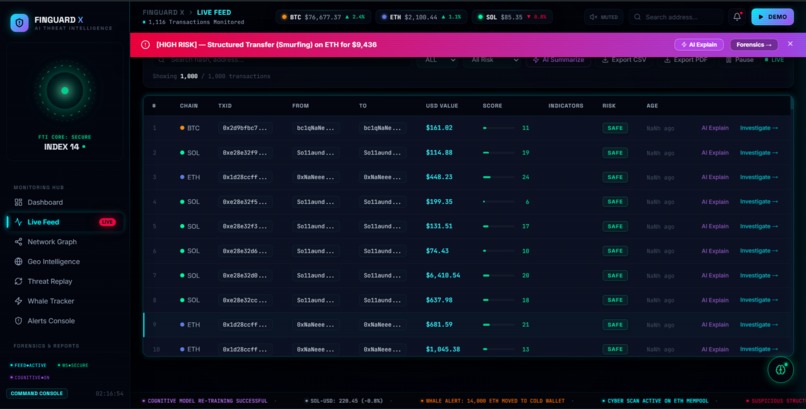Open the Command Console button
This screenshot has width=806, height=409.
point(37,394)
